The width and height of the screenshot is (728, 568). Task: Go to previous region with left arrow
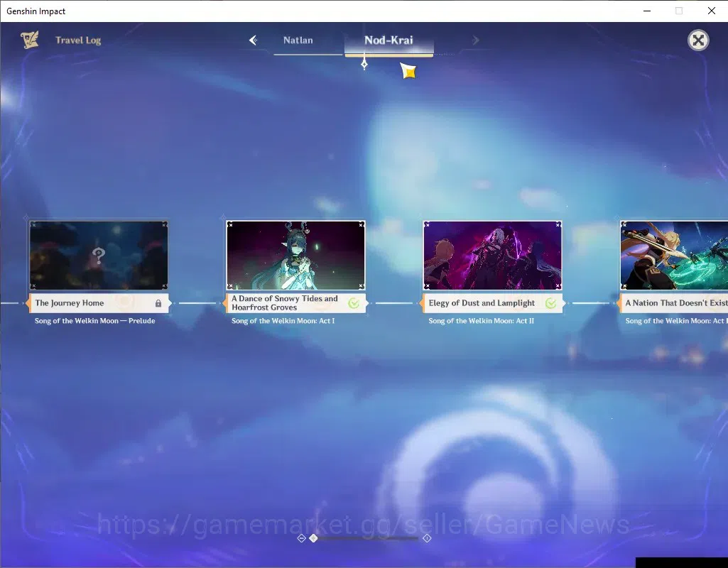pos(253,40)
